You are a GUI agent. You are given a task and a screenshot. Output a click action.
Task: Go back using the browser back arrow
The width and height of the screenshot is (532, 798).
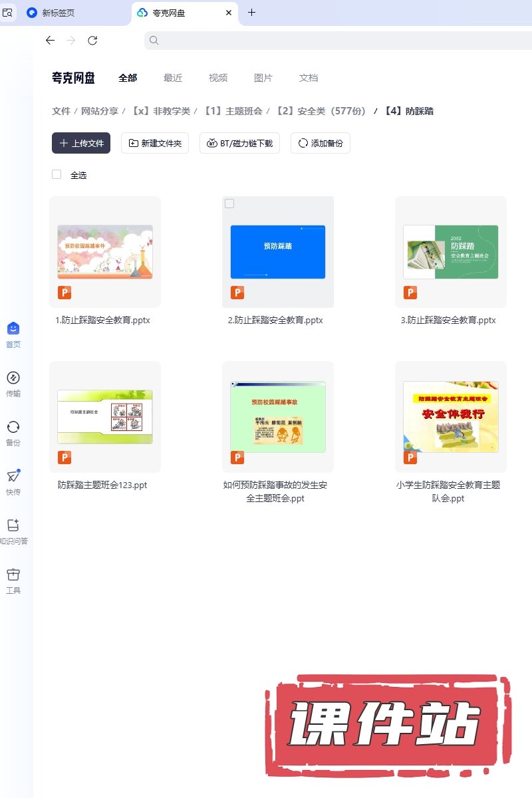point(50,41)
